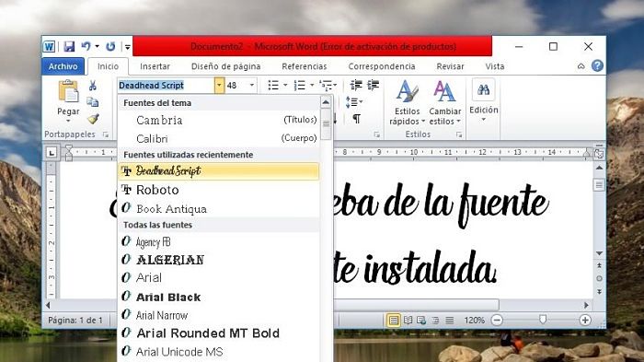Screen dimensions: 644x362
Task: Activate the format painter brush
Action: click(x=93, y=119)
